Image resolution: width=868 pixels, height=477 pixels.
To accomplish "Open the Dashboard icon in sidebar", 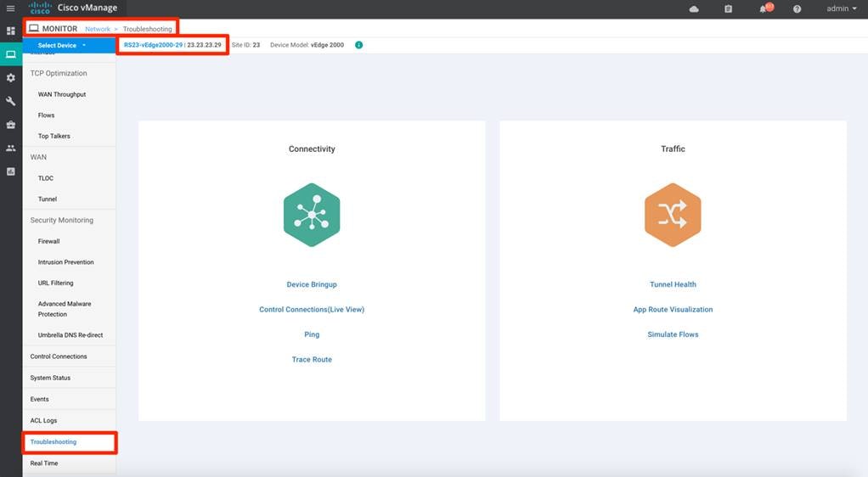I will tap(10, 31).
